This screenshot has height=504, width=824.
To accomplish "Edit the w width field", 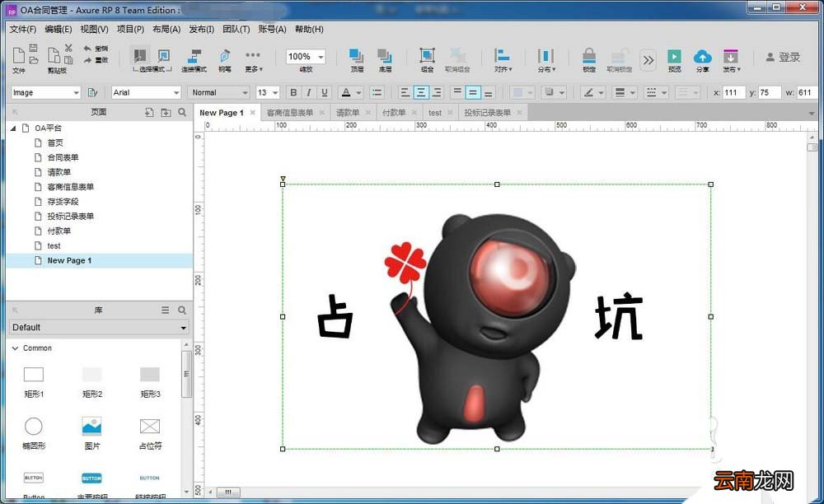I will pyautogui.click(x=808, y=92).
